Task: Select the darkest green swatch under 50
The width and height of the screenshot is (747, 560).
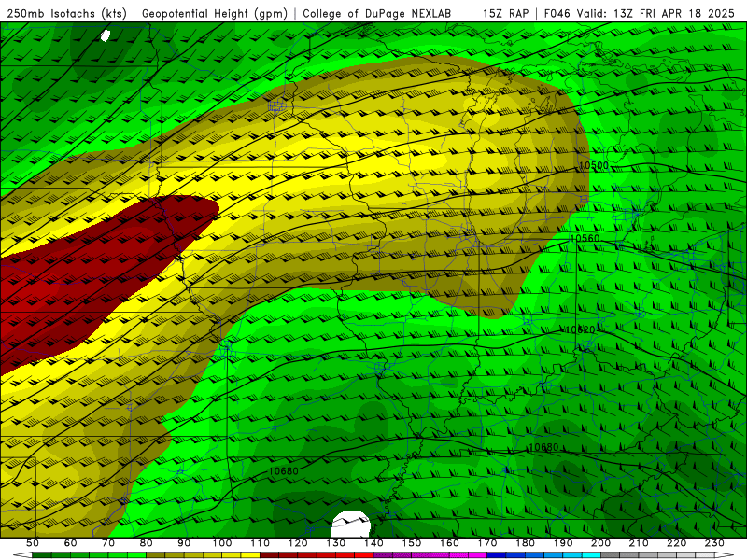Action: [42, 555]
